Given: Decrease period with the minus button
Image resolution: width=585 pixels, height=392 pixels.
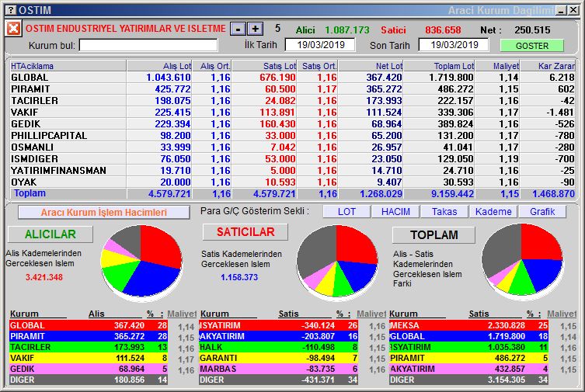Looking at the screenshot, I should coord(238,29).
